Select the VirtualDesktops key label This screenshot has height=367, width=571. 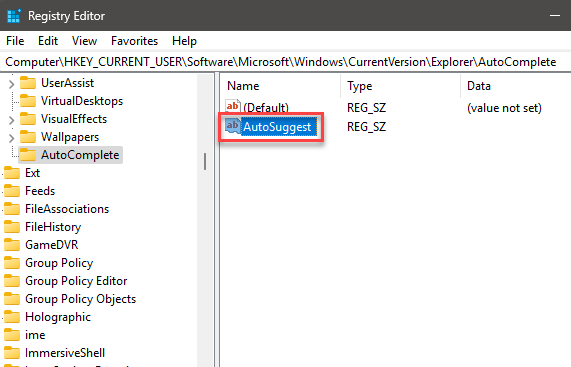[x=82, y=101]
